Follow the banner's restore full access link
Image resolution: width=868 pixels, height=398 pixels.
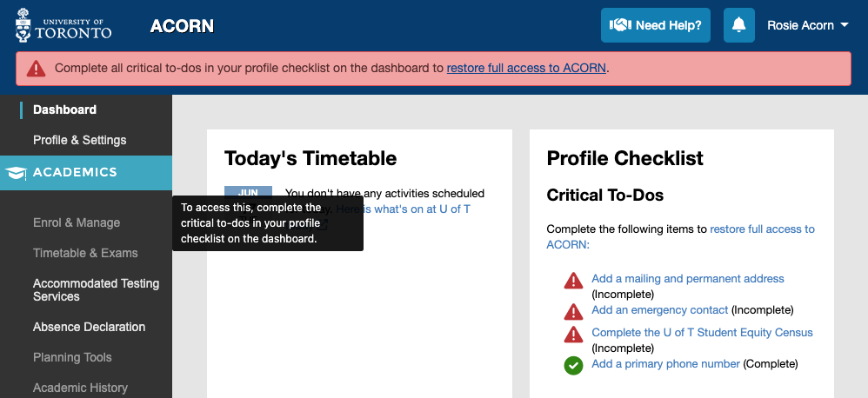point(526,69)
